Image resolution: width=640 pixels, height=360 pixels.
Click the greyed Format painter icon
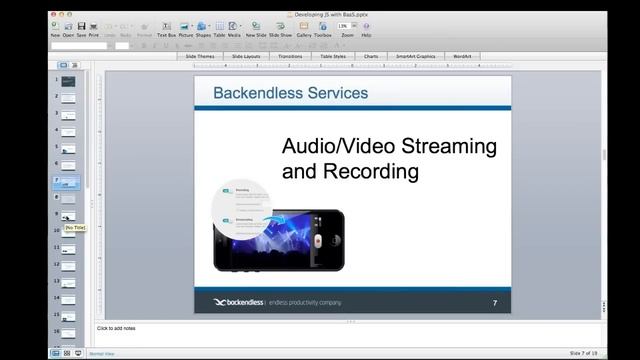[144, 27]
